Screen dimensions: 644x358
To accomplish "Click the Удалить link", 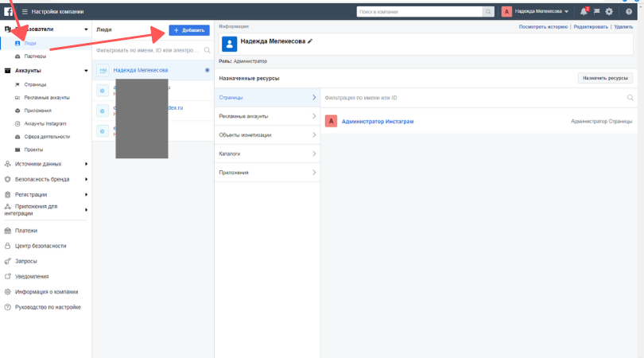I will point(623,27).
